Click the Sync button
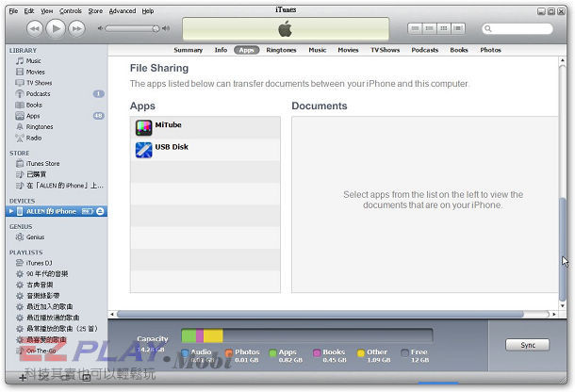Screen dimensions: 575x392 pyautogui.click(x=527, y=345)
